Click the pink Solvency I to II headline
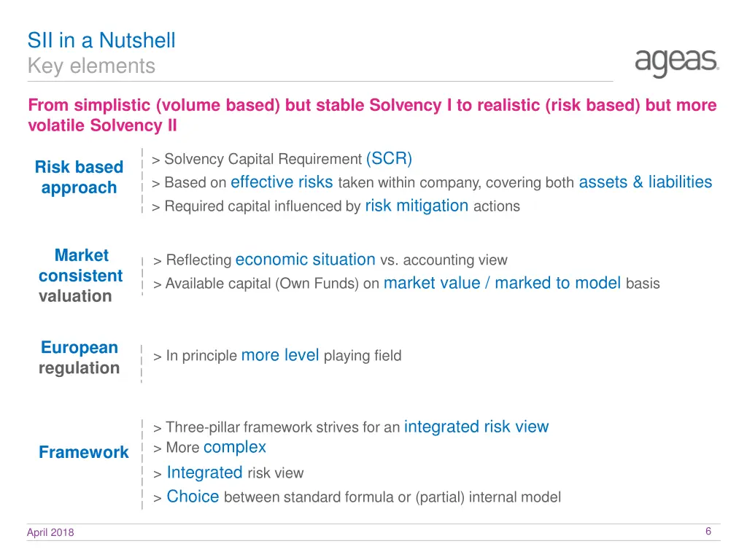The height and width of the screenshot is (560, 747). click(x=372, y=115)
